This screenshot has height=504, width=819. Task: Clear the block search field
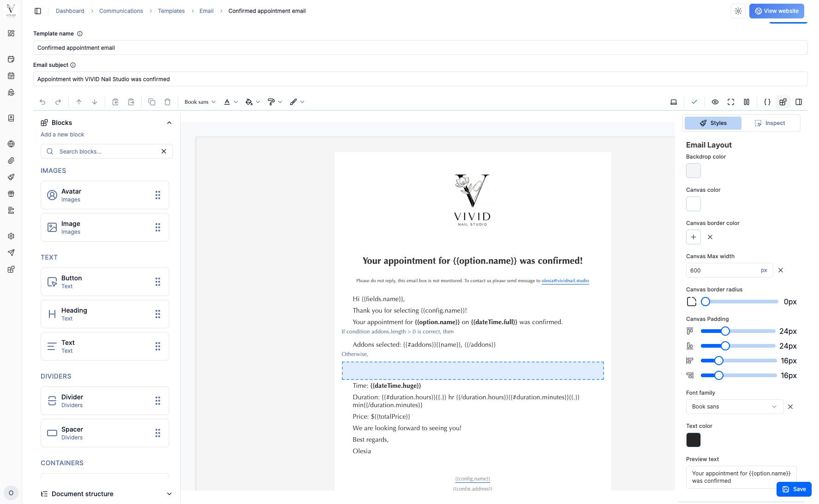[164, 151]
